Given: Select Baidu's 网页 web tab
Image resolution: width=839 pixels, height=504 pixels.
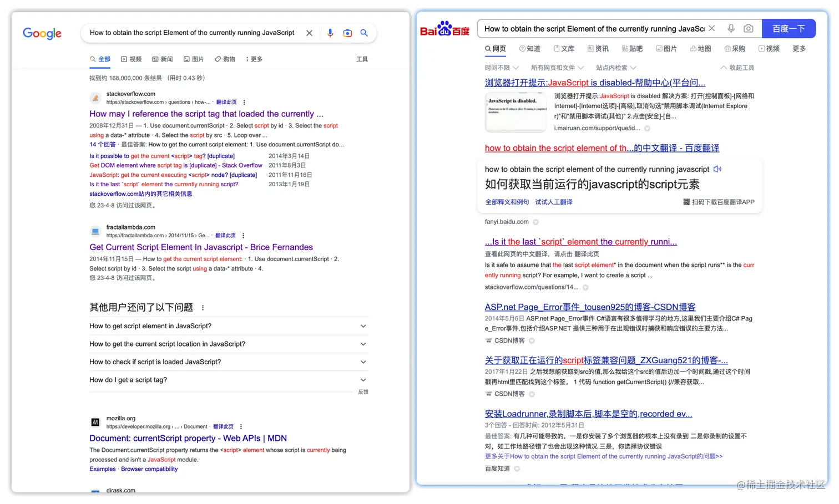Looking at the screenshot, I should pos(496,49).
